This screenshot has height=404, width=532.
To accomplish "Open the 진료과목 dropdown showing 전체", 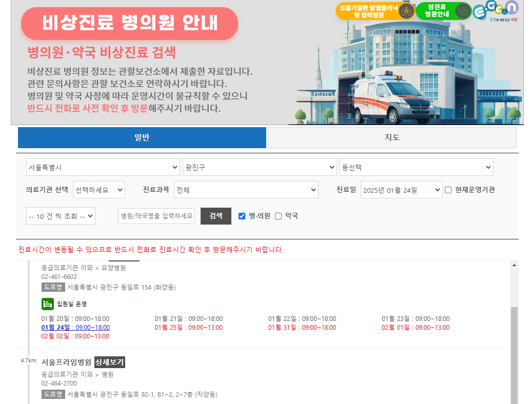I will pyautogui.click(x=246, y=190).
